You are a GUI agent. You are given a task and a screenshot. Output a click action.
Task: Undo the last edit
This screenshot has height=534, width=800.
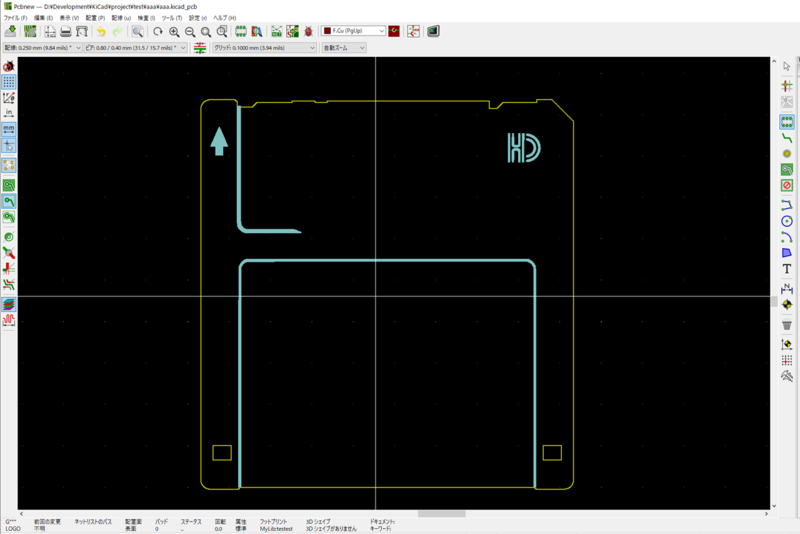click(x=101, y=32)
